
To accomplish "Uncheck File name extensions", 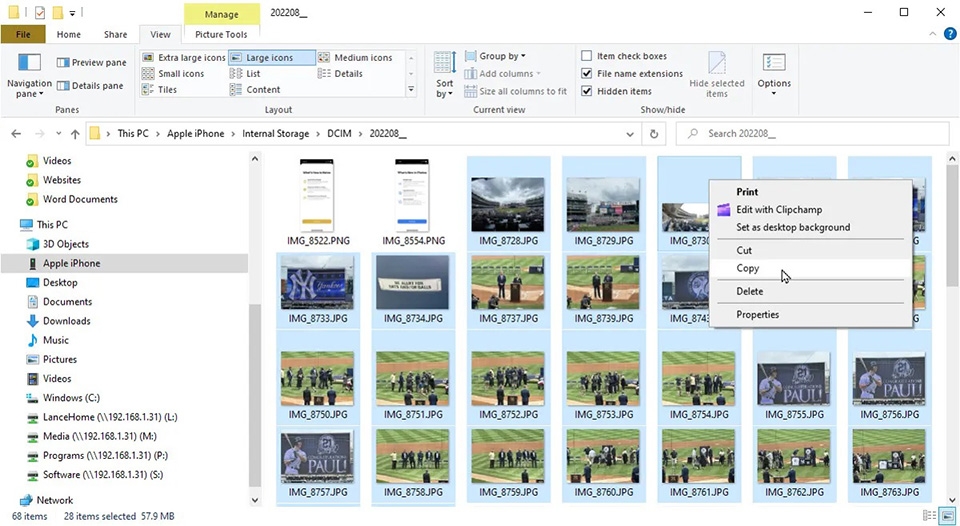I will pyautogui.click(x=587, y=74).
